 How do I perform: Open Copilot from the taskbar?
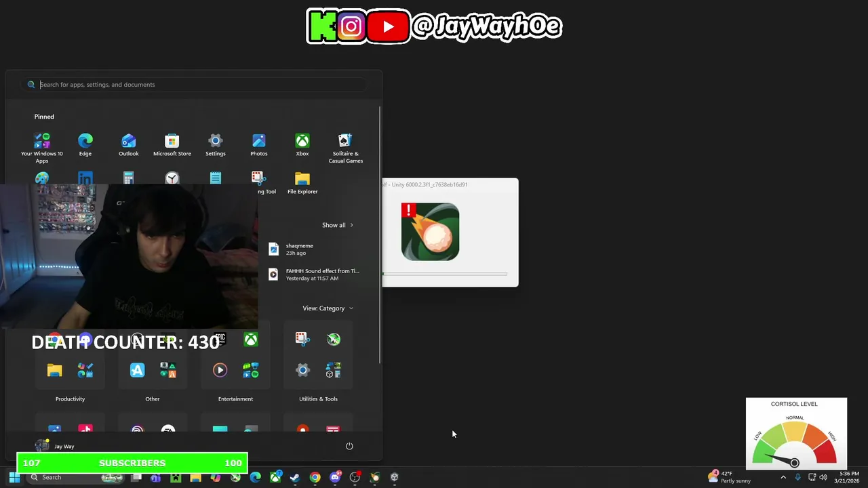pyautogui.click(x=216, y=477)
